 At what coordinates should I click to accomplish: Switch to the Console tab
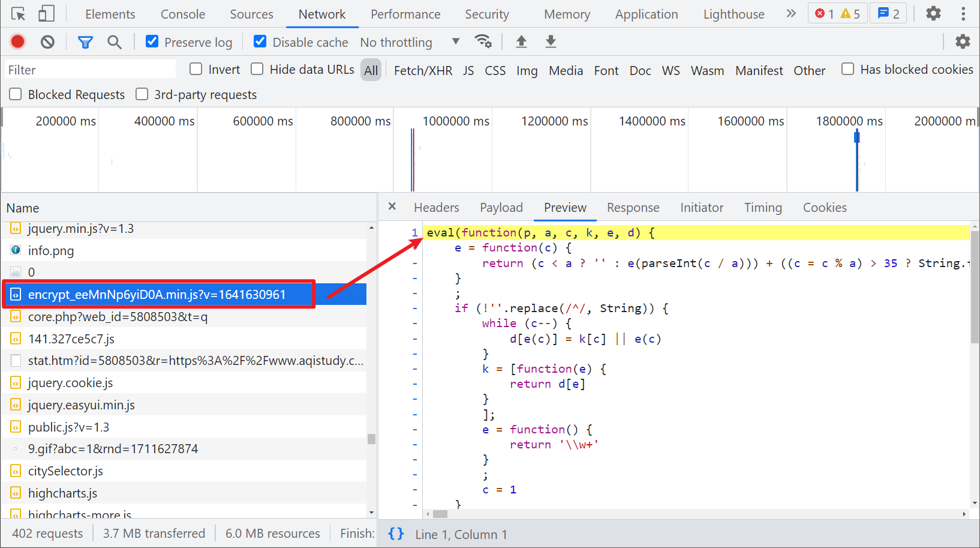tap(183, 14)
